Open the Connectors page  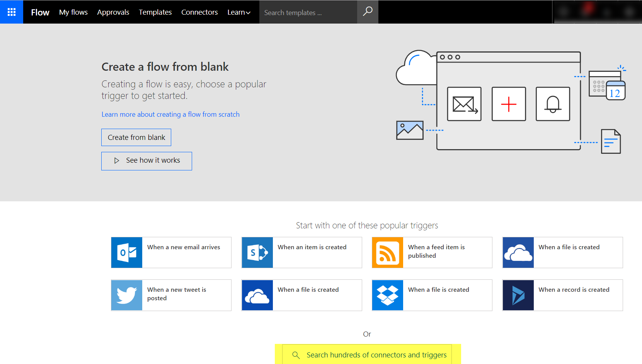click(199, 12)
